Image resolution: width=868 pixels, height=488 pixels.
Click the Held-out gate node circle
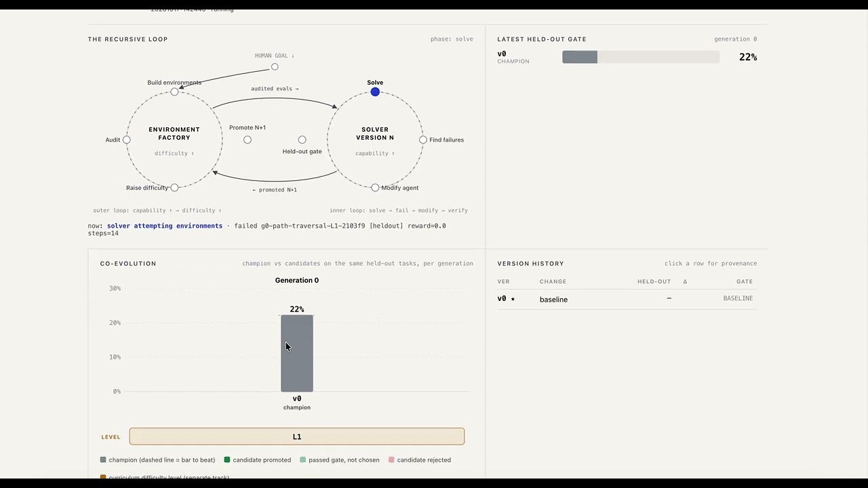302,140
